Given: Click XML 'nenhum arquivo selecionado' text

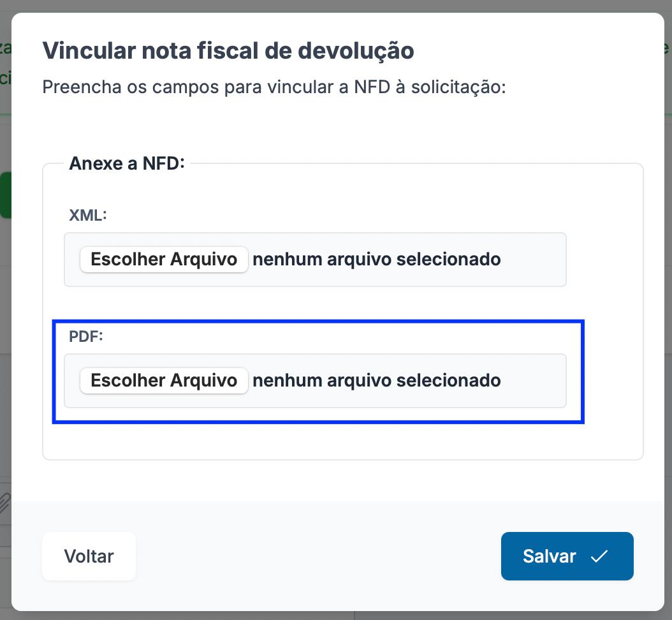Looking at the screenshot, I should (376, 260).
